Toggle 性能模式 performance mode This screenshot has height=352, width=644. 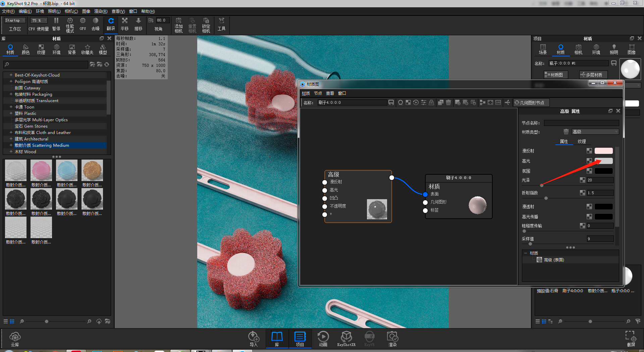[70, 24]
